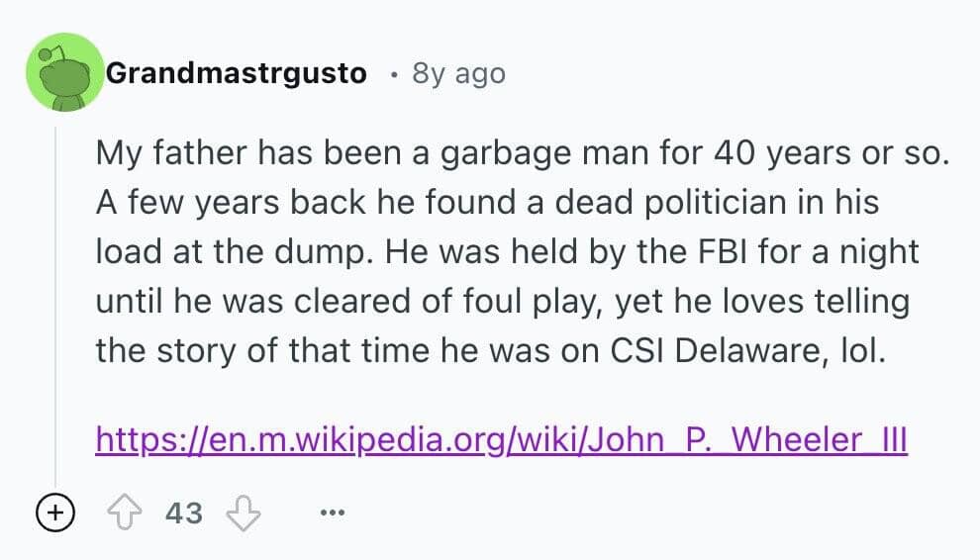Click the "8y ago" timestamp
The width and height of the screenshot is (980, 560).
point(458,74)
